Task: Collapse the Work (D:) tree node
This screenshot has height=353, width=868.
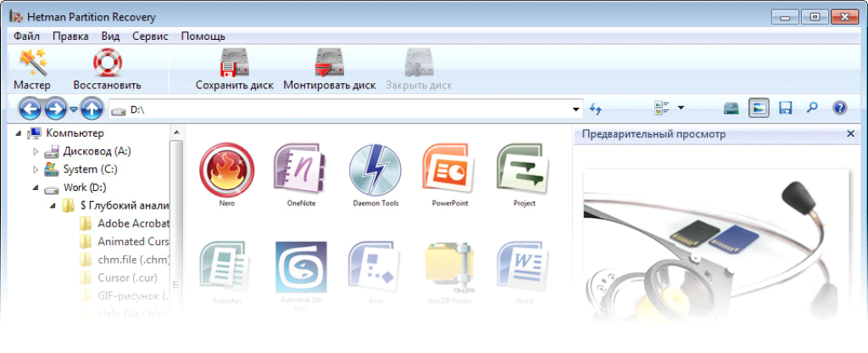Action: [36, 187]
